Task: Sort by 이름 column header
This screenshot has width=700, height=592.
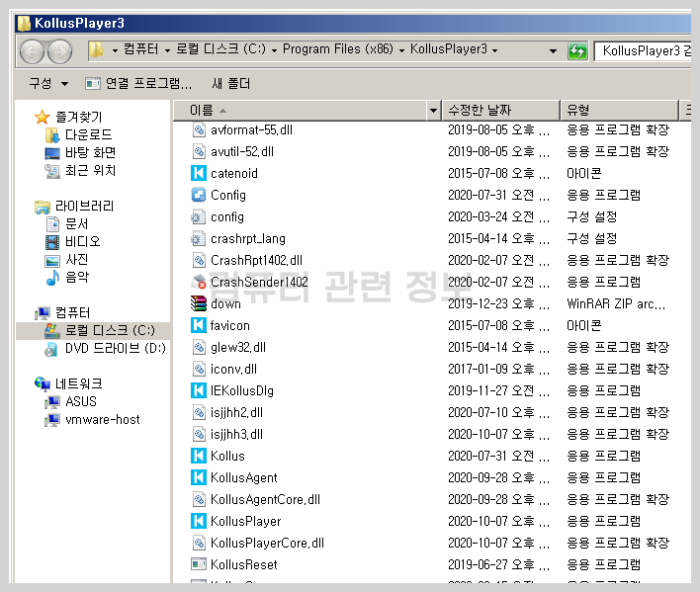Action: point(300,110)
